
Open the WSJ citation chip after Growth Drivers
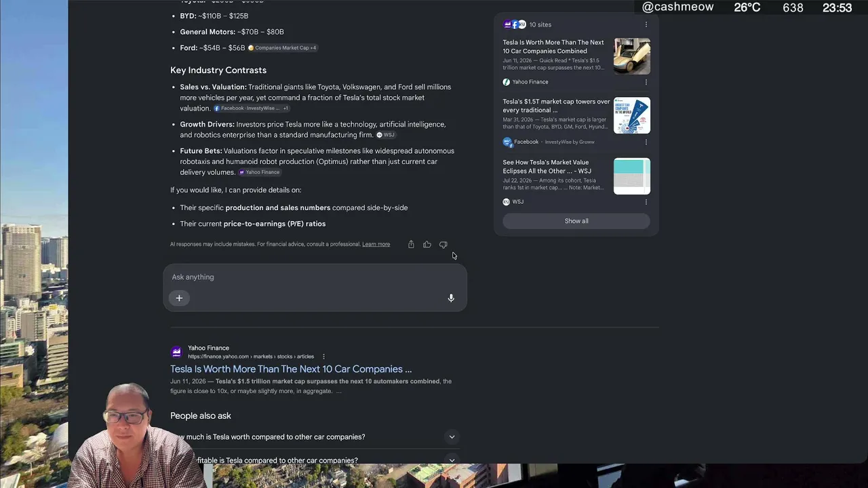pos(385,135)
